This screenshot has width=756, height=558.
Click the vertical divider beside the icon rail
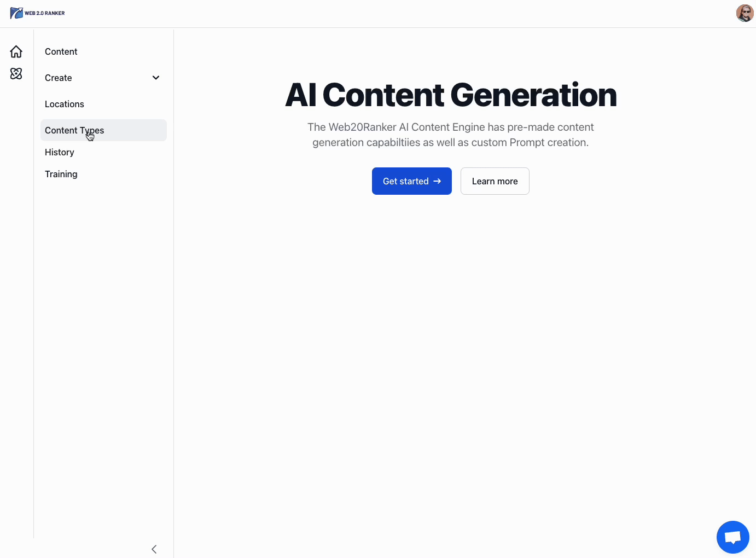point(34,283)
